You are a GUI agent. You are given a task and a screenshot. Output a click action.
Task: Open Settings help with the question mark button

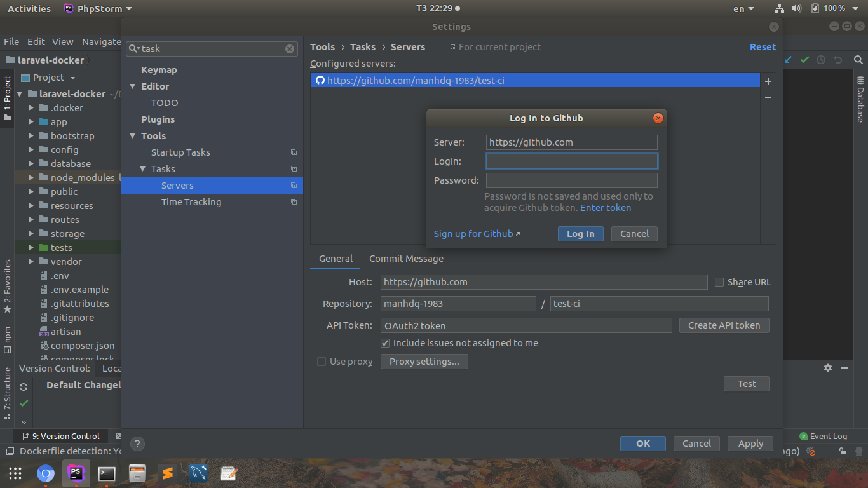(x=137, y=444)
